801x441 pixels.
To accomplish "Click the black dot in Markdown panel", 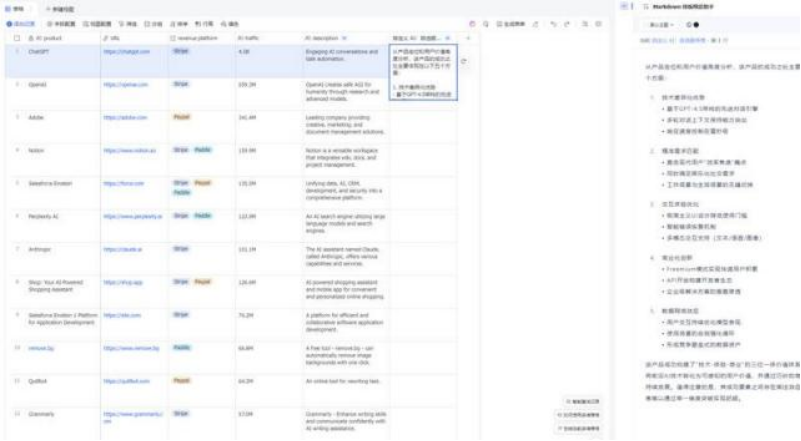I will point(696,25).
